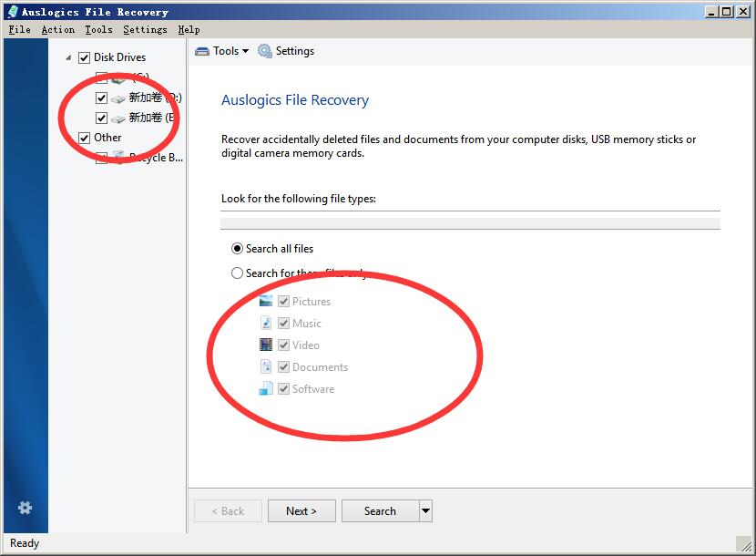This screenshot has width=756, height=556.
Task: Uncheck the Disk Drives checkbox
Action: 85,58
